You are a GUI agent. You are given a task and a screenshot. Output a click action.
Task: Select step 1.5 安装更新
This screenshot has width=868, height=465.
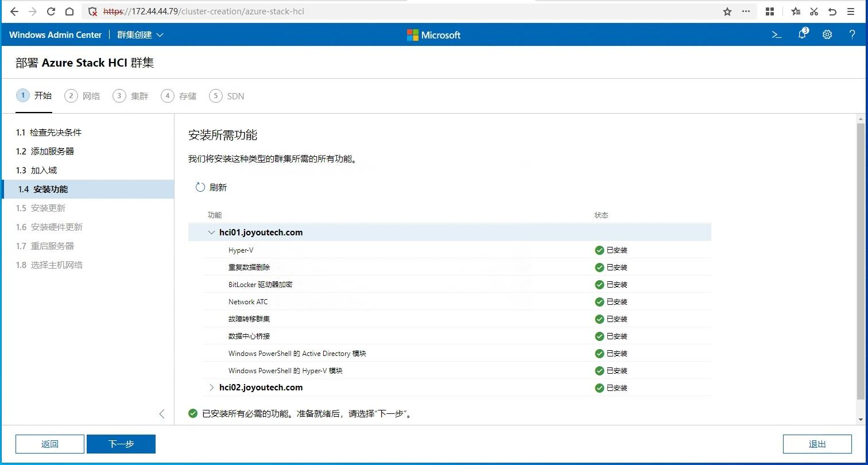pos(88,208)
